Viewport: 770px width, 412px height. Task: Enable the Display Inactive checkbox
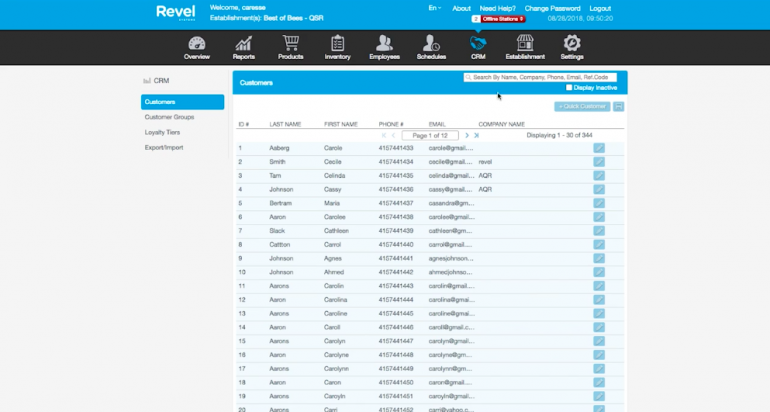[x=569, y=88]
